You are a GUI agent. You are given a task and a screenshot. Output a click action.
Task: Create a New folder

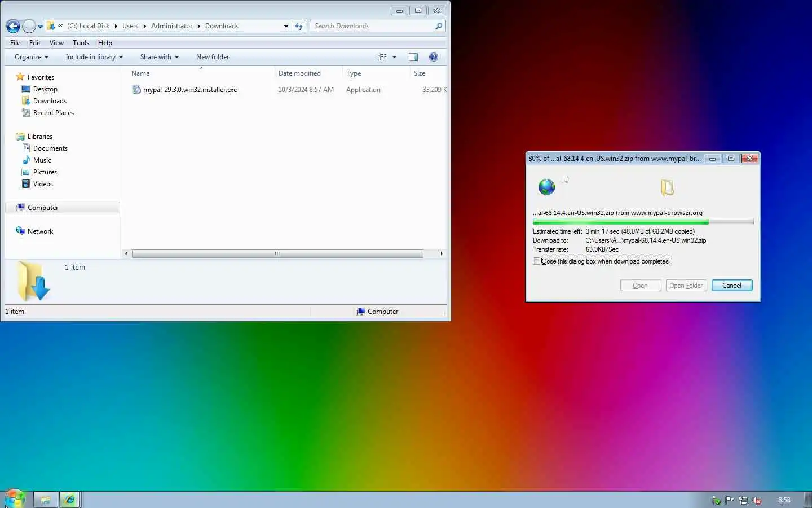coord(213,57)
